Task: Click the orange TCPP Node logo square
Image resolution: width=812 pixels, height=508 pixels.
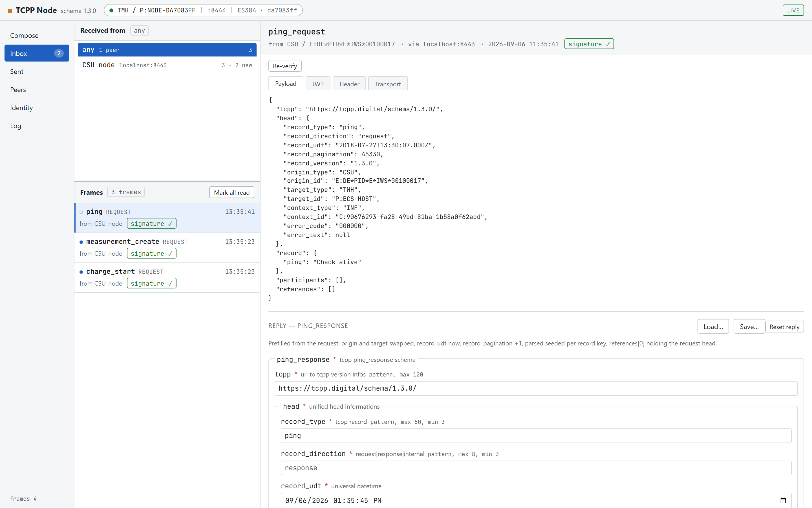Action: point(10,11)
